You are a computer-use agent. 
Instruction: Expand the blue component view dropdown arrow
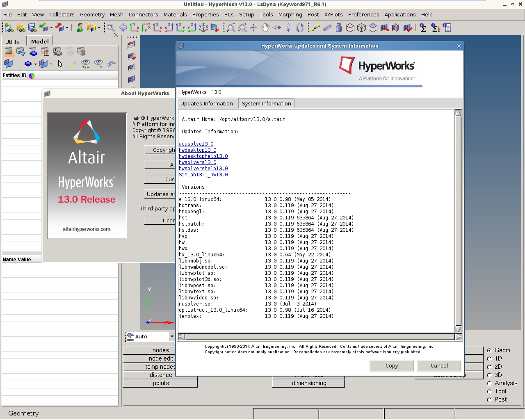click(35, 64)
